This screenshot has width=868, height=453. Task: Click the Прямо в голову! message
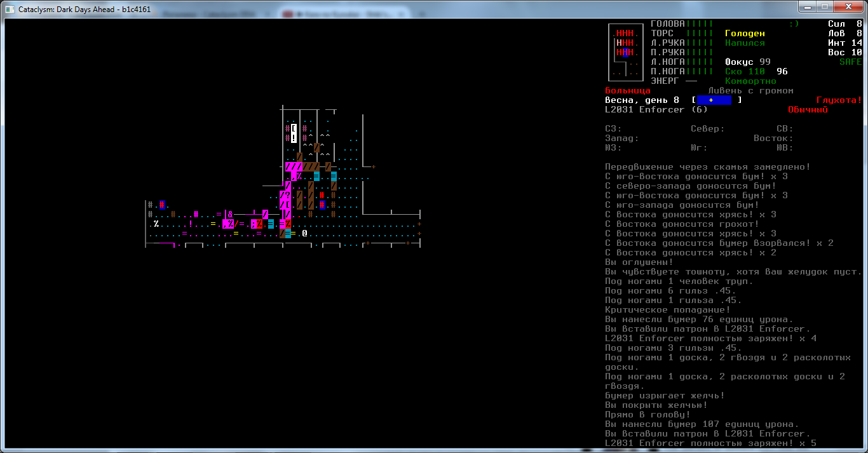coord(648,414)
